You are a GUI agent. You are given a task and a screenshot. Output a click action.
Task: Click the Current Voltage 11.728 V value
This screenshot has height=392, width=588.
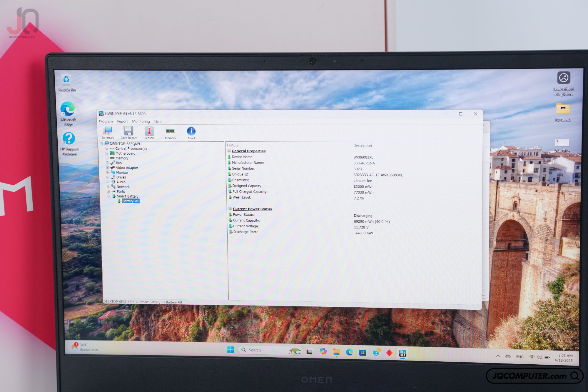pyautogui.click(x=361, y=227)
